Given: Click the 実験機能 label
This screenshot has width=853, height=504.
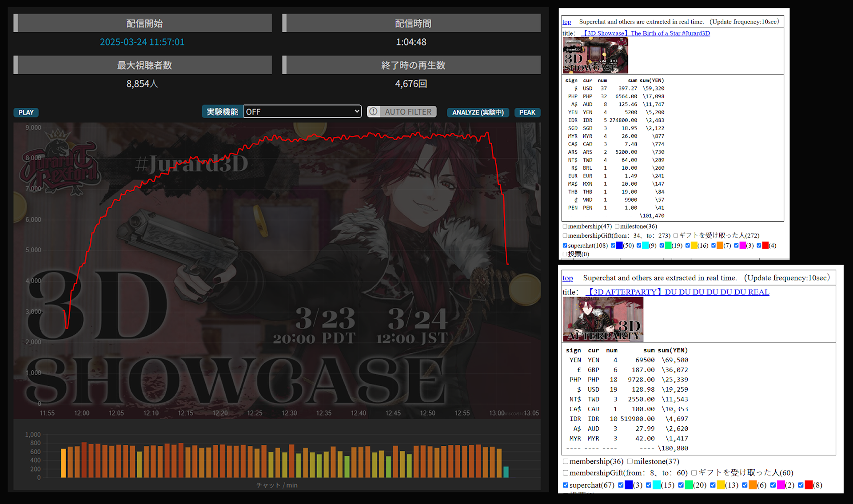Looking at the screenshot, I should pyautogui.click(x=222, y=111).
